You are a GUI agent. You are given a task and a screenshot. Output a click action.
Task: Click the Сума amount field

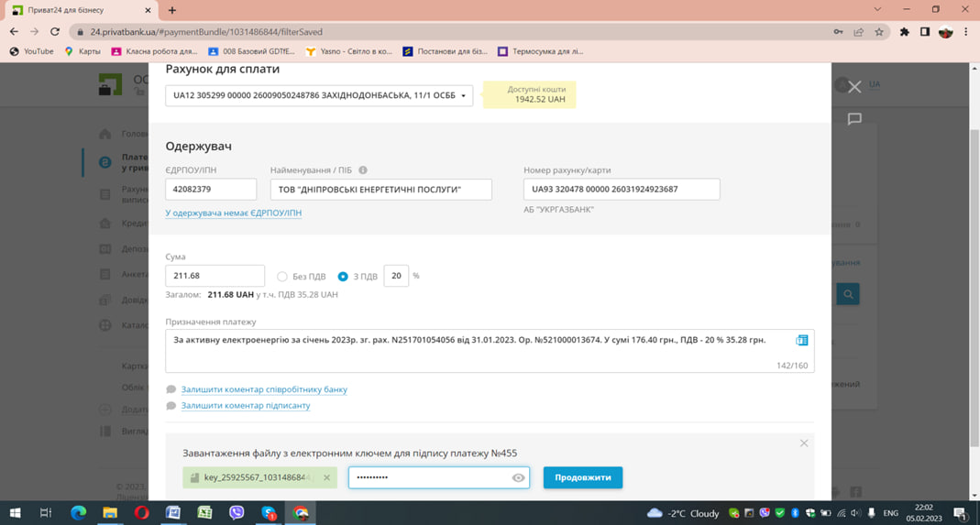[215, 276]
